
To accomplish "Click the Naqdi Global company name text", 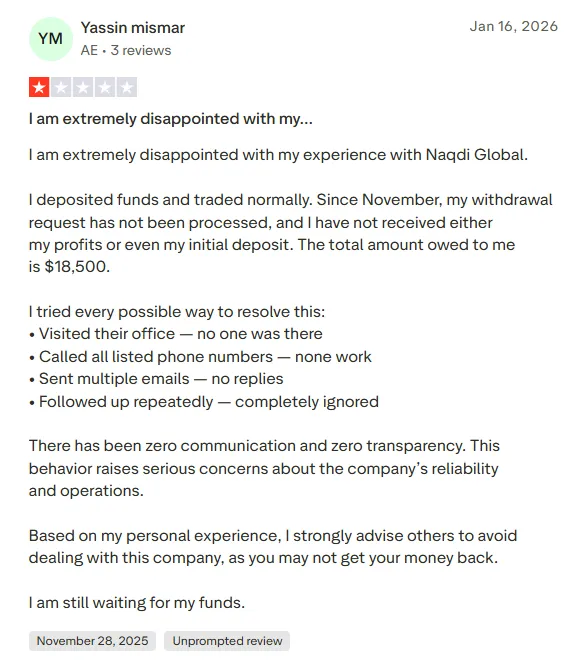I will [x=475, y=154].
